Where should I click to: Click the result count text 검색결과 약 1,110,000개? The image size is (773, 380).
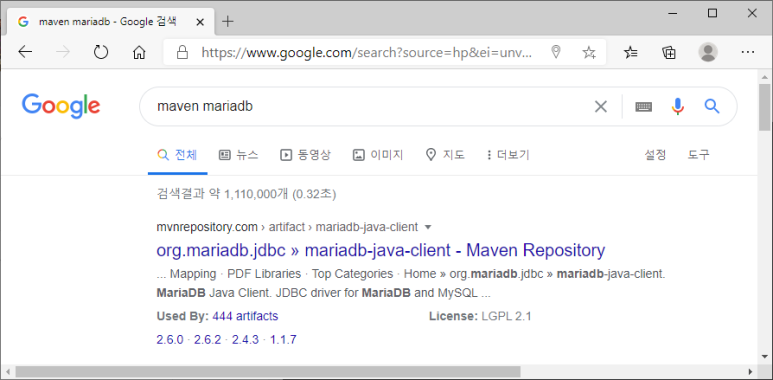click(x=222, y=195)
